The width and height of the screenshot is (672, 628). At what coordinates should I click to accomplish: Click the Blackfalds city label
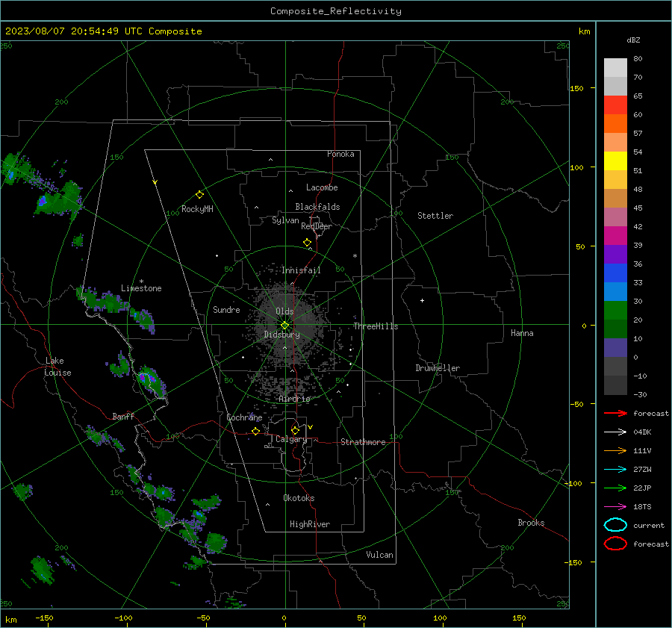click(x=317, y=207)
